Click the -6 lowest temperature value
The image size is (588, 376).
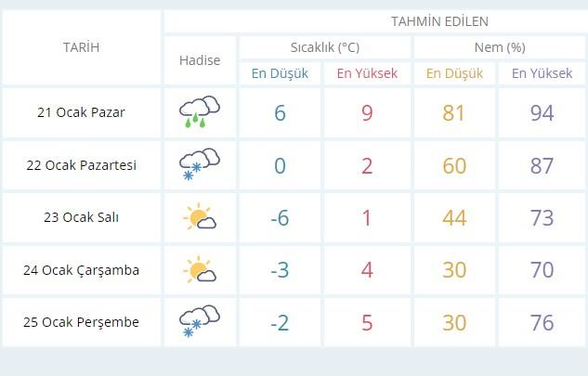(280, 218)
